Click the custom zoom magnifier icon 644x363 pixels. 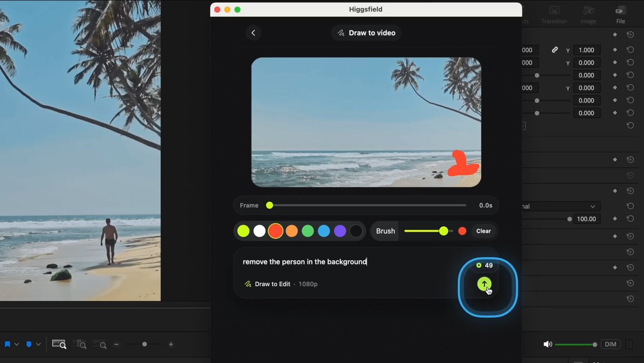(x=99, y=344)
